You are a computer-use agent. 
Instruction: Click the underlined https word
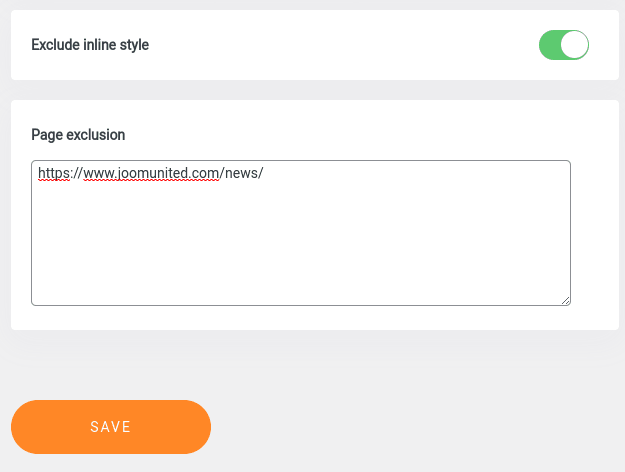(54, 173)
